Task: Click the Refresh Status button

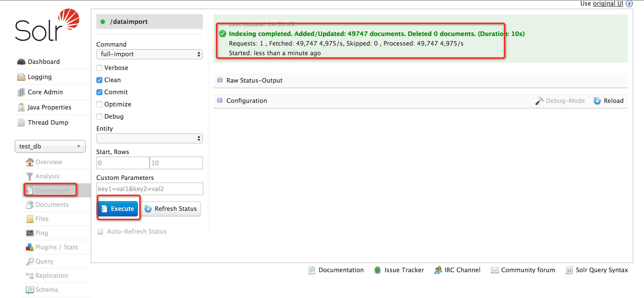Action: tap(172, 209)
